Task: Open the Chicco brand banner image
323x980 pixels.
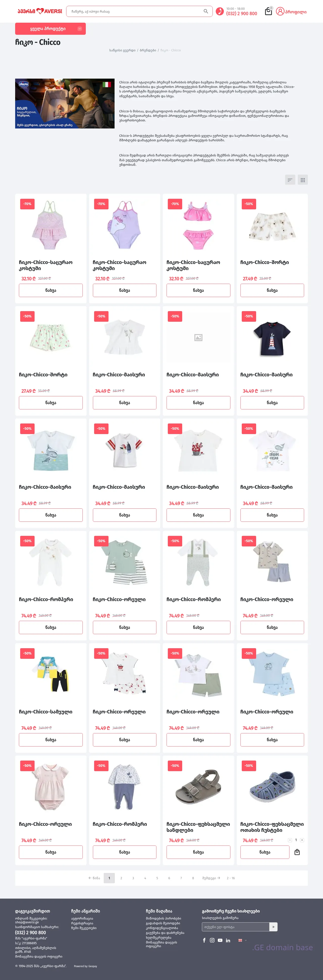Action: pos(65,104)
